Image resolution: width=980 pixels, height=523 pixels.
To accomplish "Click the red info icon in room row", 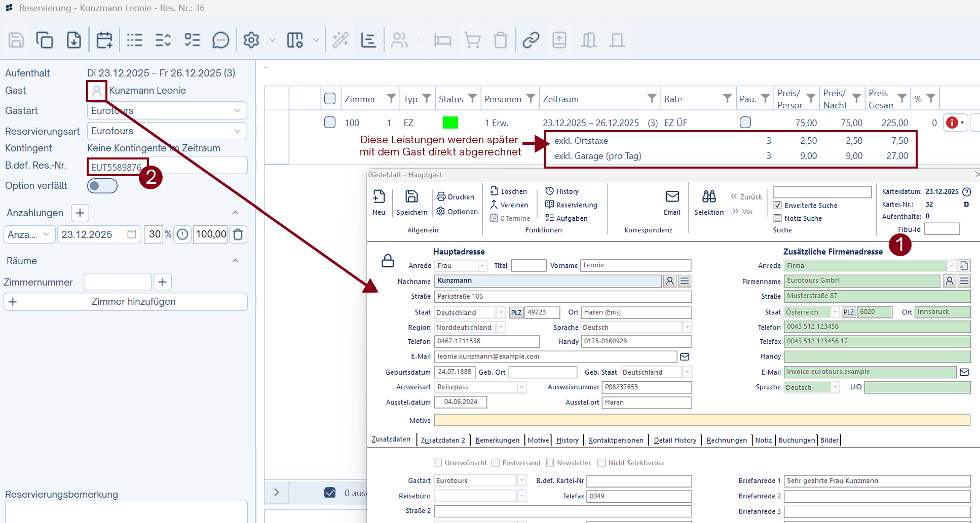I will [x=952, y=123].
